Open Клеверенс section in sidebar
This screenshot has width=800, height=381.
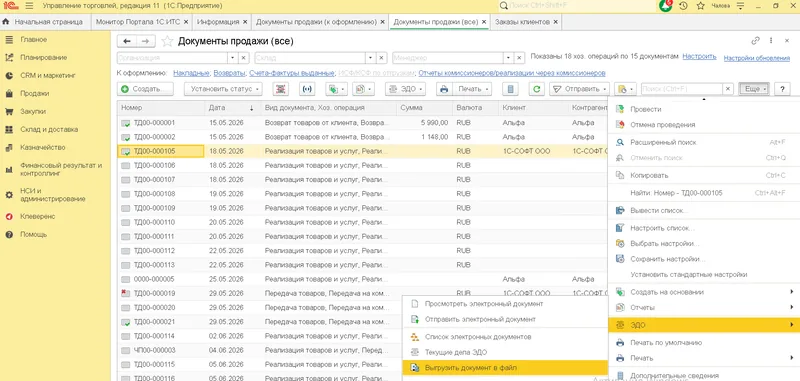(x=38, y=216)
